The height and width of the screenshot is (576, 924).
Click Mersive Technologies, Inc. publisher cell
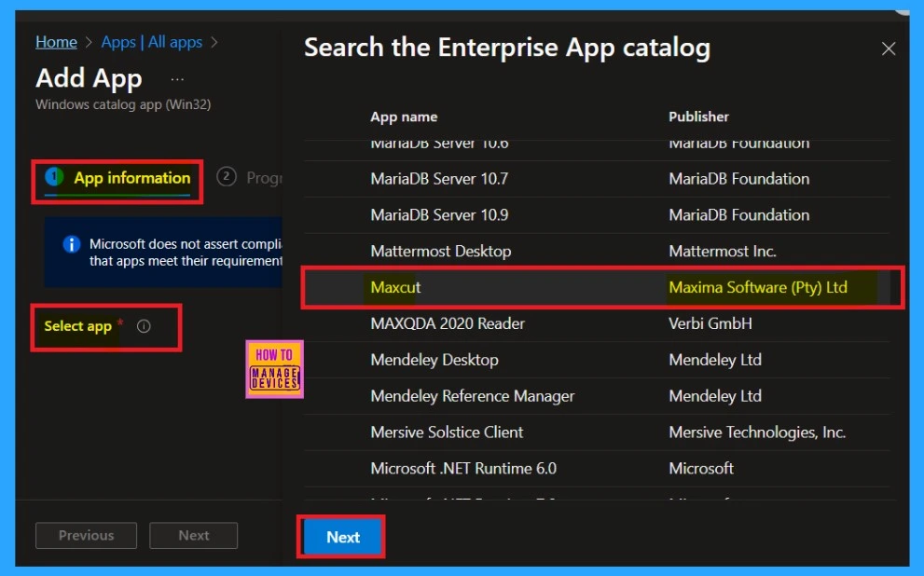click(x=757, y=432)
